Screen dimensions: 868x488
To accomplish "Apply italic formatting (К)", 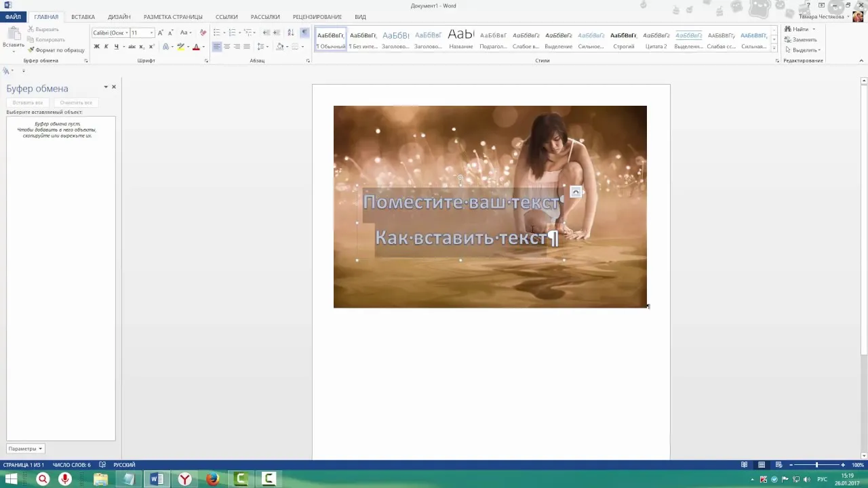I will pos(106,47).
